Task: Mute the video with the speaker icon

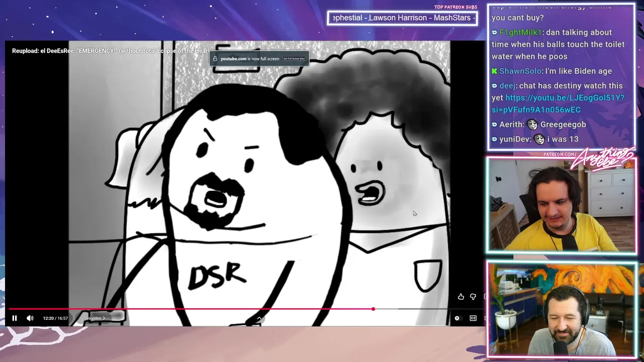Action: click(30, 318)
